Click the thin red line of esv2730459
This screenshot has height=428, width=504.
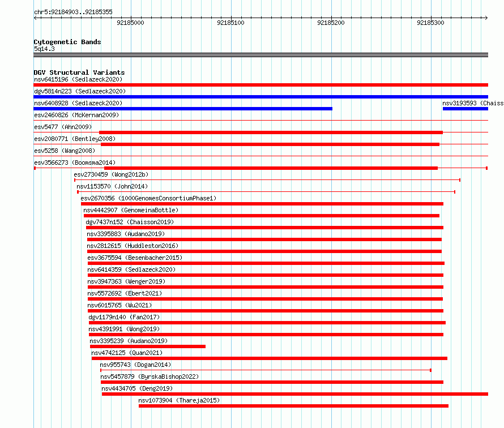tap(267, 180)
